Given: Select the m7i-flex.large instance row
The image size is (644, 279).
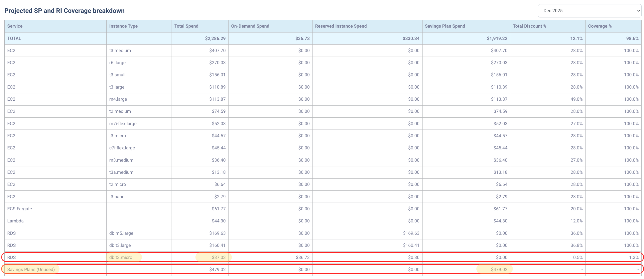Looking at the screenshot, I should coord(122,123).
